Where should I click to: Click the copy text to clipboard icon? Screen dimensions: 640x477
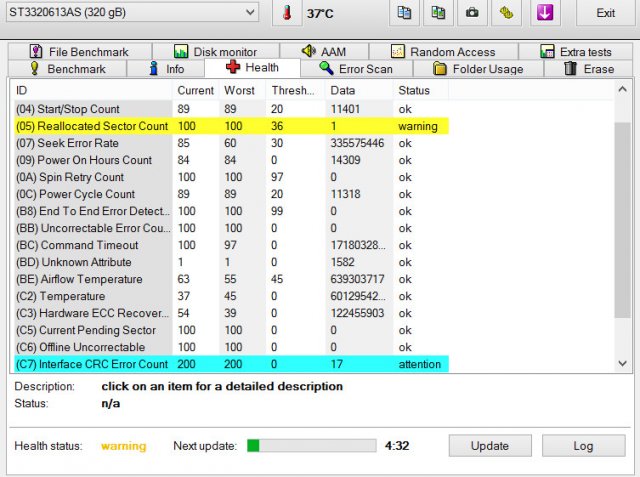coord(404,13)
